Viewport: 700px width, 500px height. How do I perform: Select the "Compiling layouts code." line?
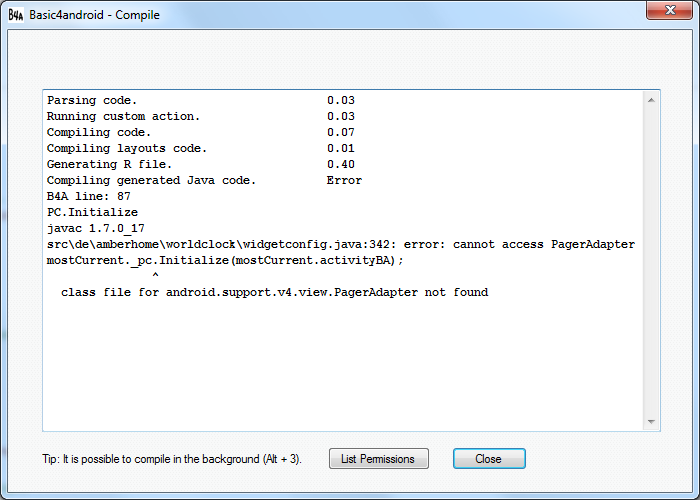[126, 148]
